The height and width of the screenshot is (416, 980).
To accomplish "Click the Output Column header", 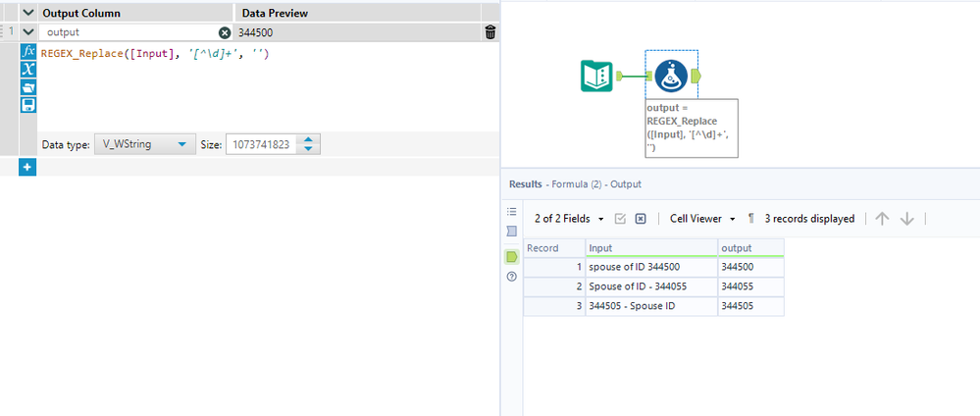I will pos(81,13).
